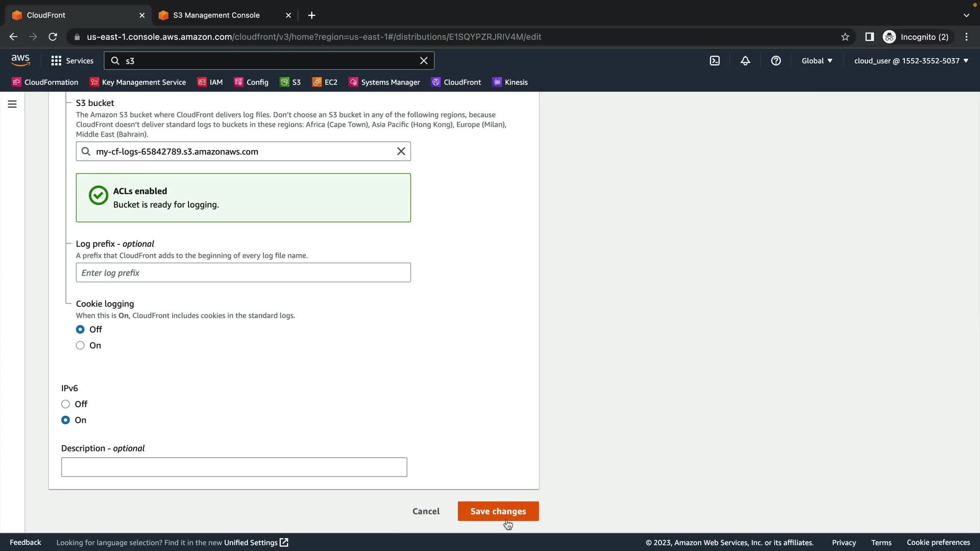The width and height of the screenshot is (980, 551).
Task: Open the Kinesis shortcut in favorites bar
Action: (510, 82)
